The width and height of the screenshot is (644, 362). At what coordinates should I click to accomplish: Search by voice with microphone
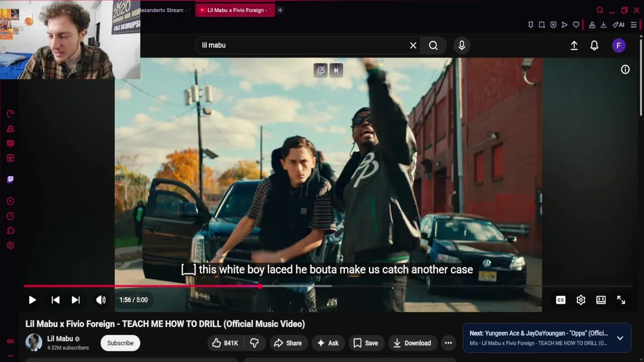pyautogui.click(x=462, y=45)
